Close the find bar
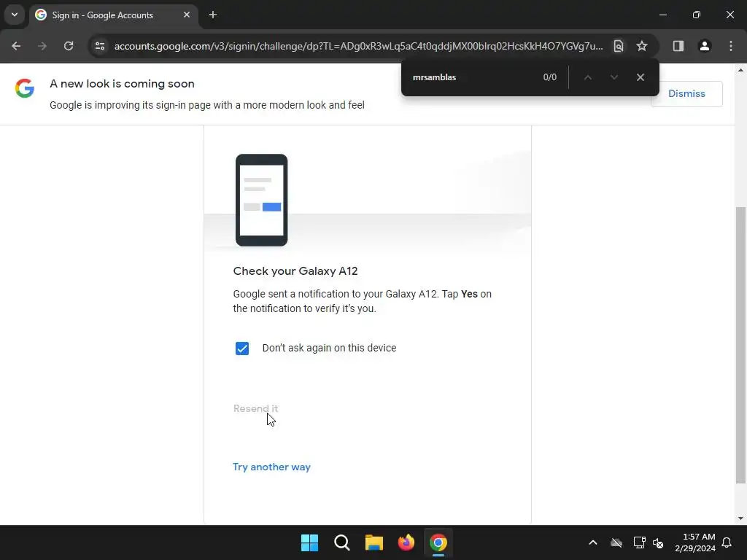Image resolution: width=747 pixels, height=560 pixels. [x=640, y=77]
